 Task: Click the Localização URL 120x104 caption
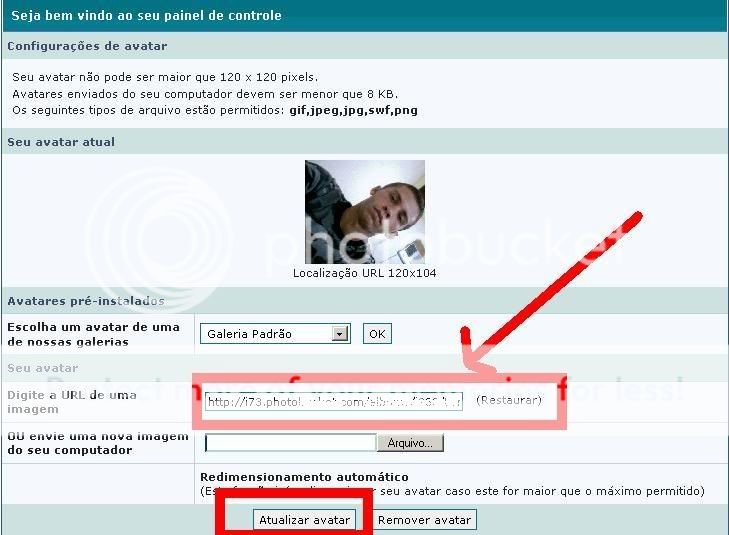coord(364,273)
